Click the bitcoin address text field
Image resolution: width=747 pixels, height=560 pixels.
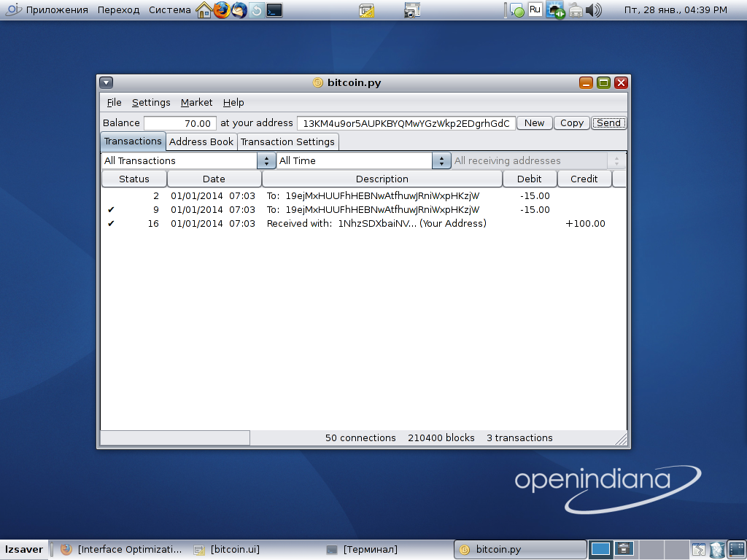pos(406,123)
